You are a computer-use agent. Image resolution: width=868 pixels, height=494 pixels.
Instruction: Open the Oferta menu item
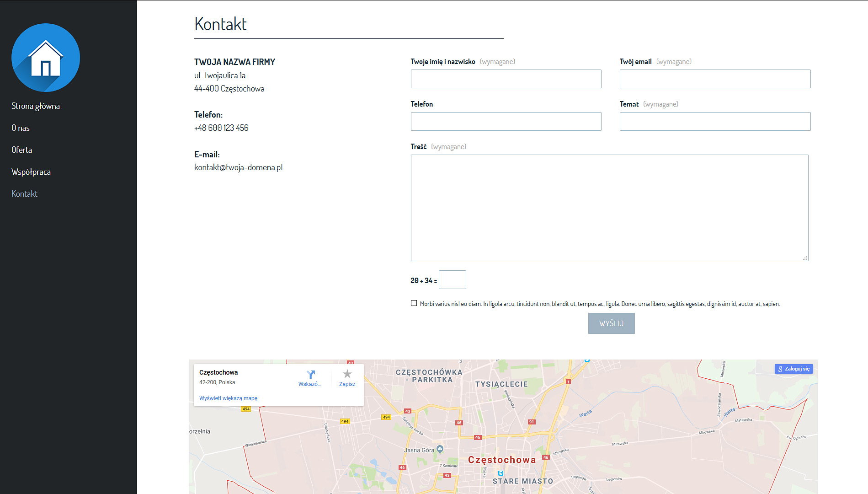pos(22,150)
